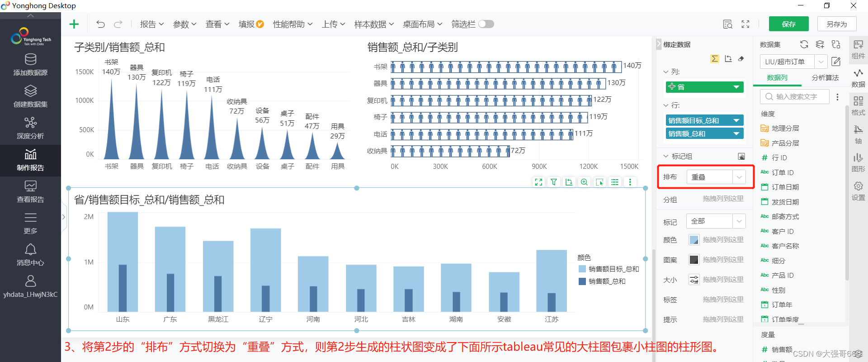
Task: Open the 上传 menu
Action: [x=333, y=24]
